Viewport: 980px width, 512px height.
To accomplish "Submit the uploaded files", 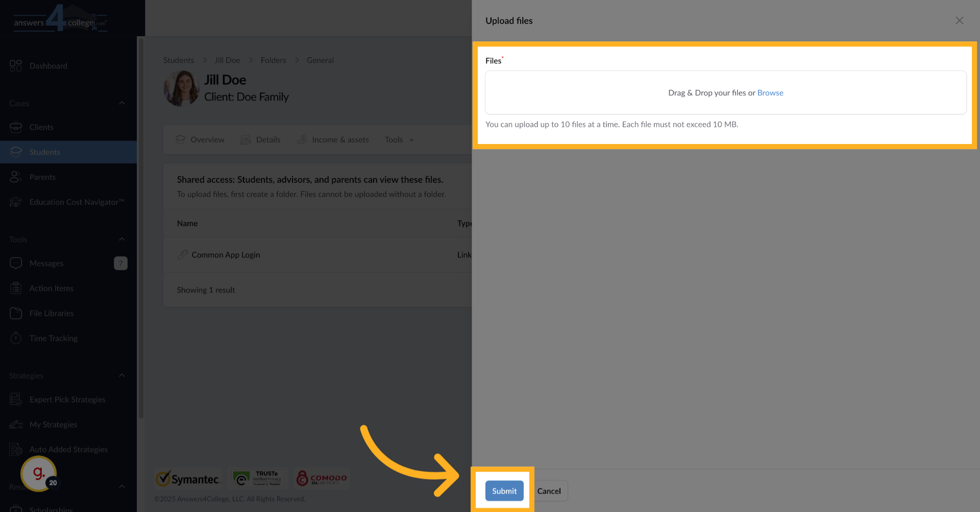I will pyautogui.click(x=504, y=491).
